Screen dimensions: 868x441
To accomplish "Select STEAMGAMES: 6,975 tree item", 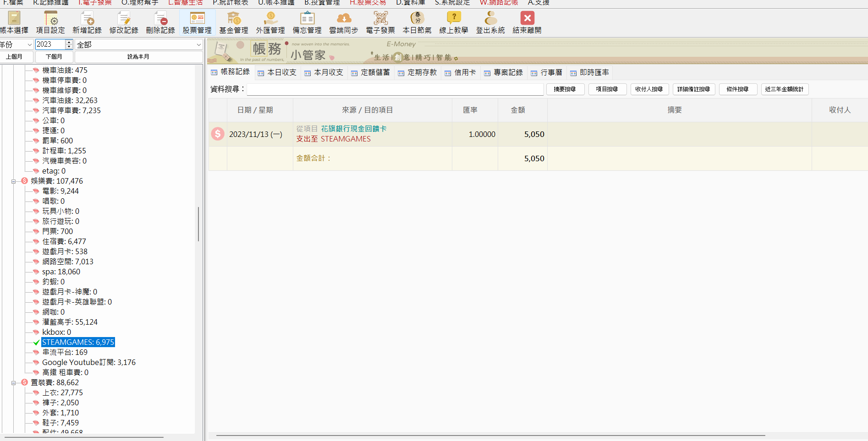I will 78,343.
